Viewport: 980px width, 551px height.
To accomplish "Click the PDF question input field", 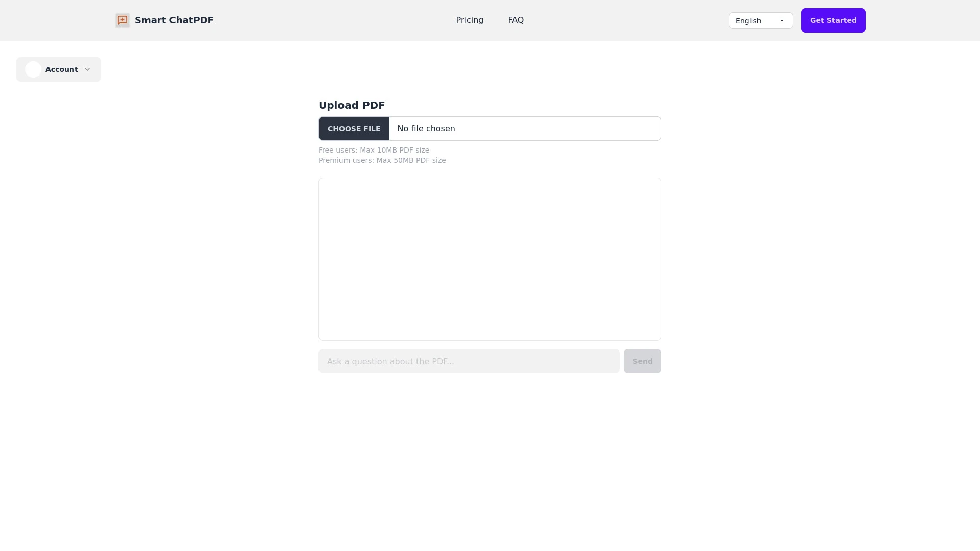I will click(x=469, y=361).
